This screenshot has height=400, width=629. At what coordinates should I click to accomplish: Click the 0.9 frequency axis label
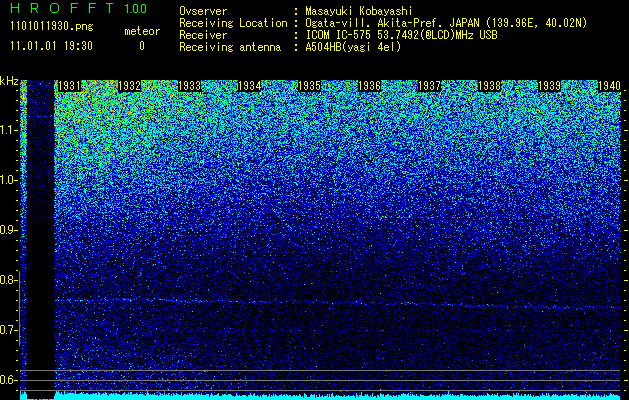[9, 230]
